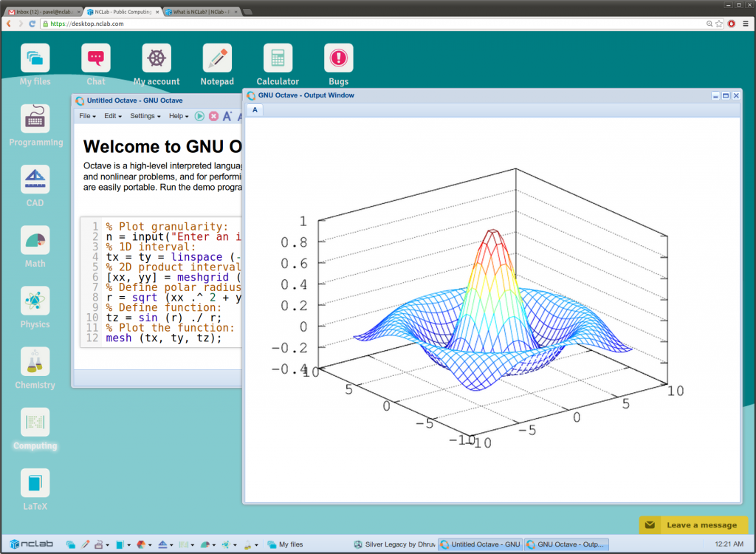
Task: Run the Octave script with green play icon
Action: (x=199, y=116)
